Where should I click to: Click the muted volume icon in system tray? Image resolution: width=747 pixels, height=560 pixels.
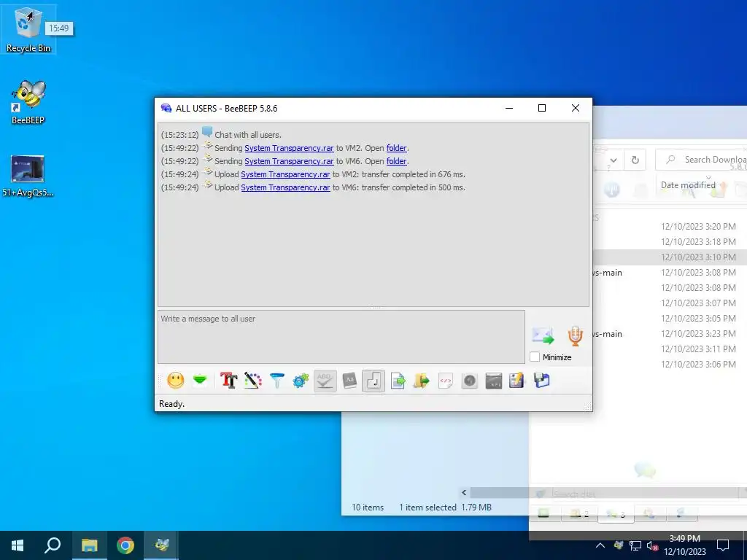tap(652, 545)
